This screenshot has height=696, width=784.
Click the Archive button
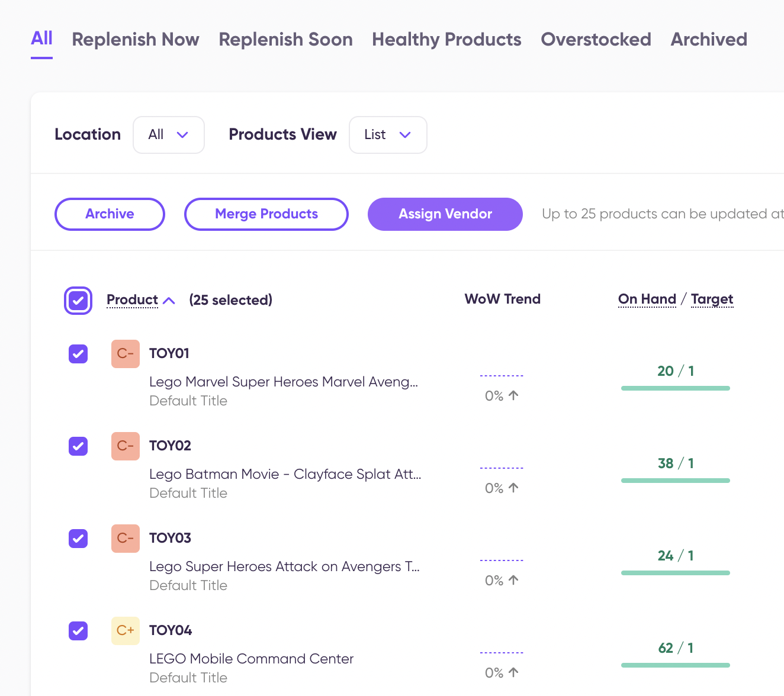110,214
